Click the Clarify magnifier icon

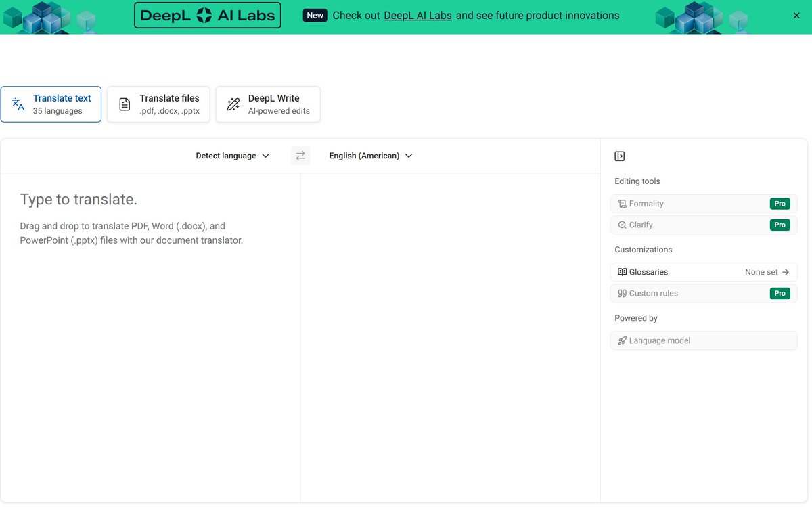tap(622, 225)
